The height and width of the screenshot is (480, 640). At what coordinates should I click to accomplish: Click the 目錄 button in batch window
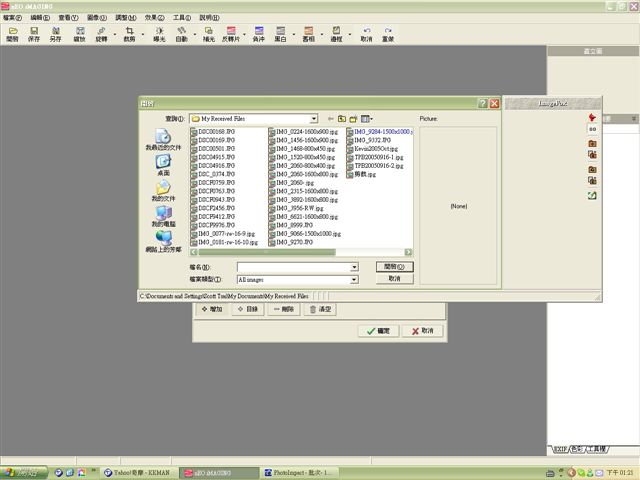pos(248,309)
